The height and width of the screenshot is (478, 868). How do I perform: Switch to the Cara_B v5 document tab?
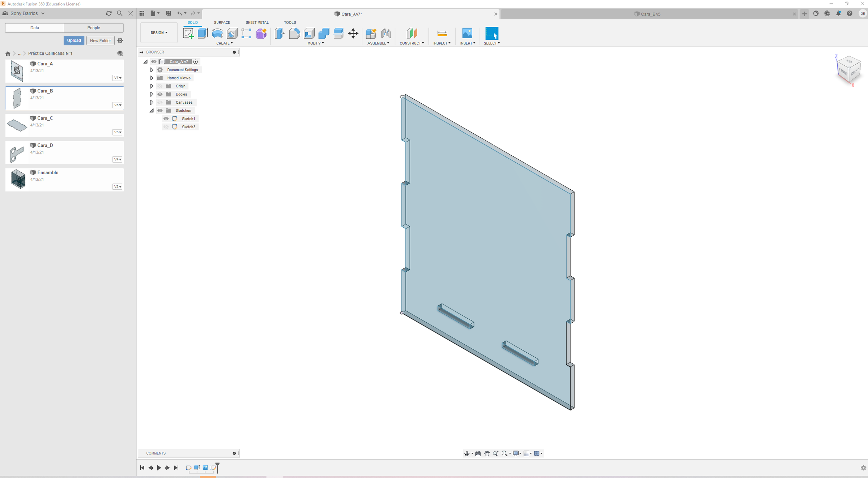pos(647,14)
